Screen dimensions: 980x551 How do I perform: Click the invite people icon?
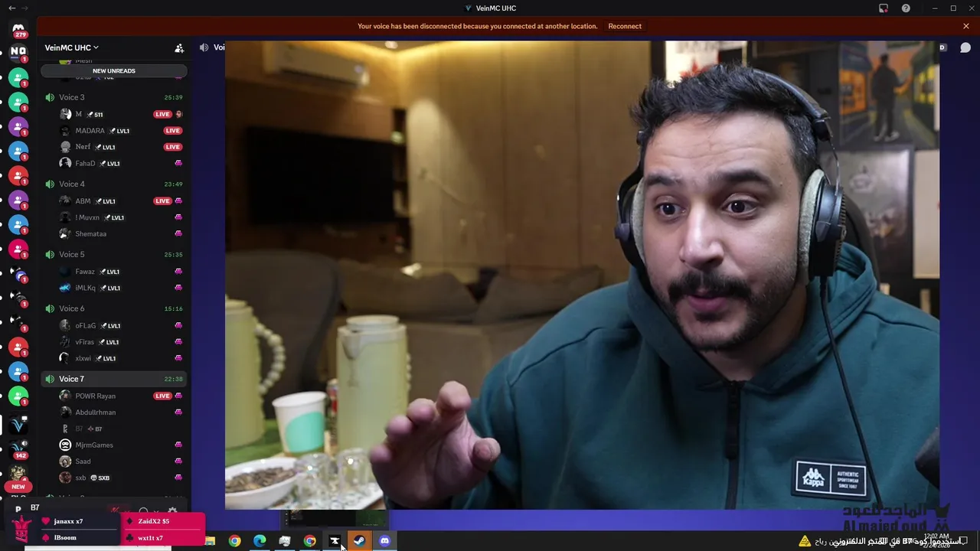click(x=179, y=47)
